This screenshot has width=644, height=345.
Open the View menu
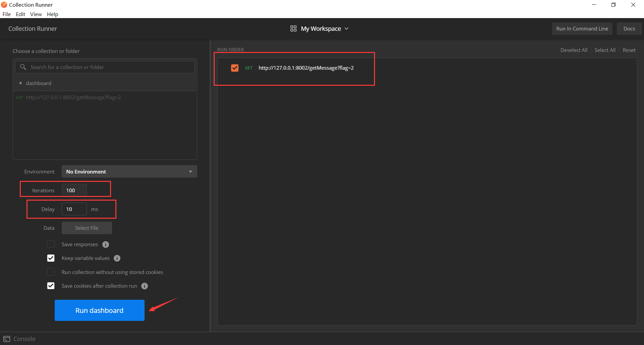click(36, 14)
